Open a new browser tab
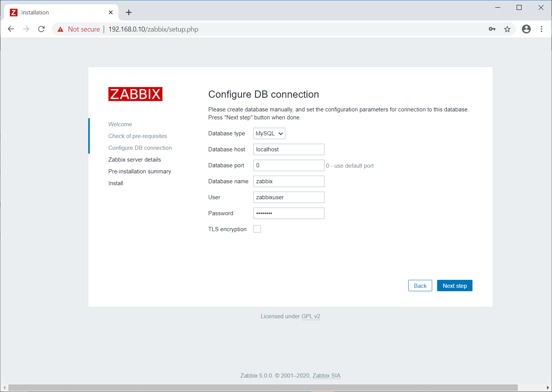The image size is (552, 392). [x=129, y=13]
